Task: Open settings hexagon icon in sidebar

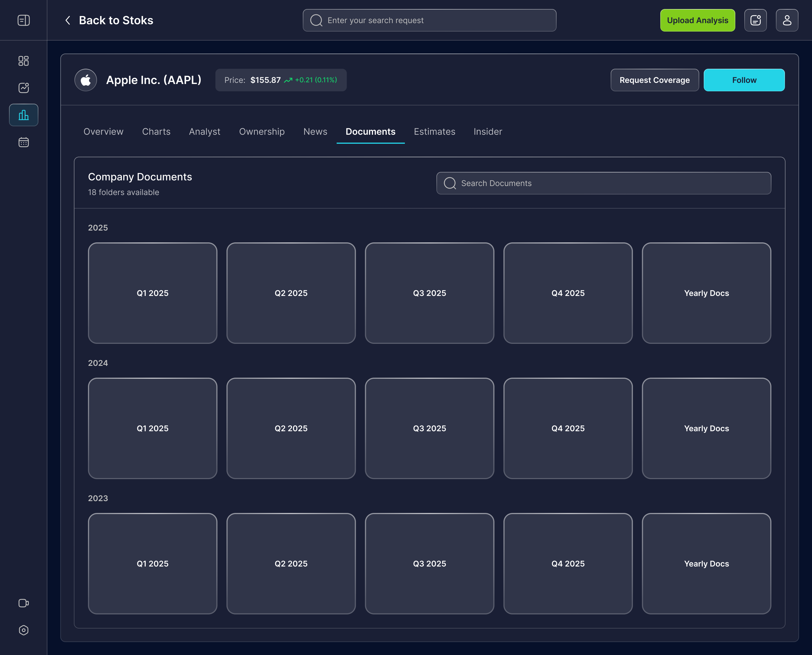Action: [x=23, y=630]
